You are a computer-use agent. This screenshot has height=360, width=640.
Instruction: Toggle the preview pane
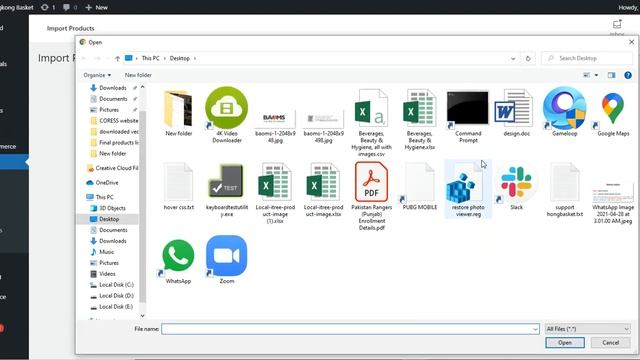[x=611, y=75]
